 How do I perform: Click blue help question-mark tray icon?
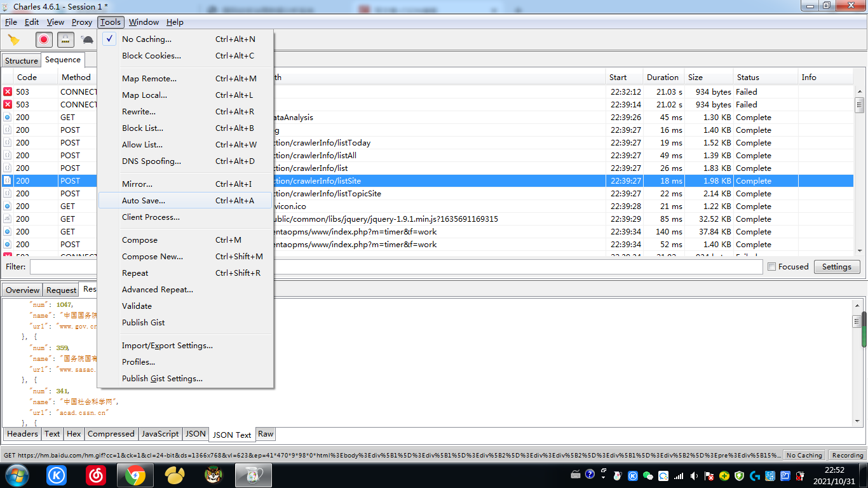click(590, 474)
